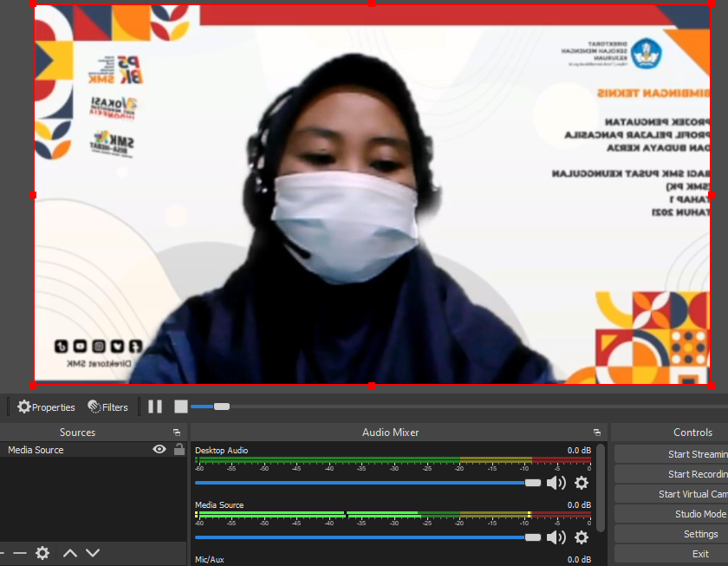Click Start Virtual Camera button
728x566 pixels.
(672, 494)
